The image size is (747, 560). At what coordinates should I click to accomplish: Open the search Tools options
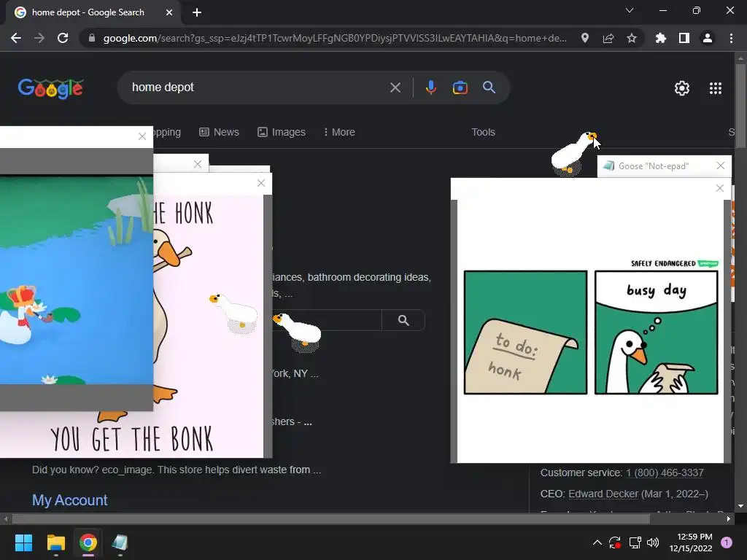[483, 132]
